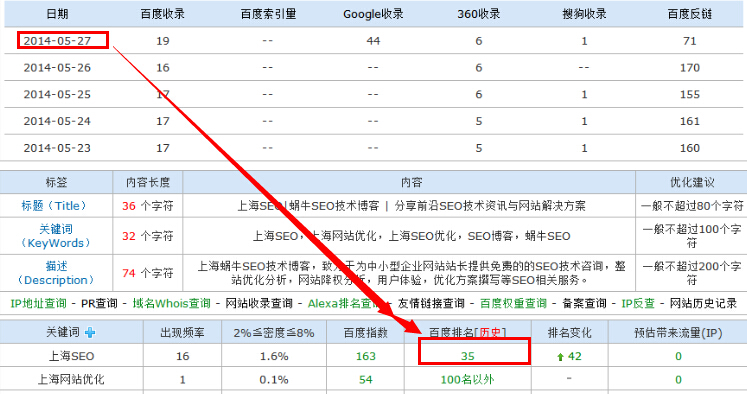
Task: Open the PR查询 link
Action: point(99,303)
